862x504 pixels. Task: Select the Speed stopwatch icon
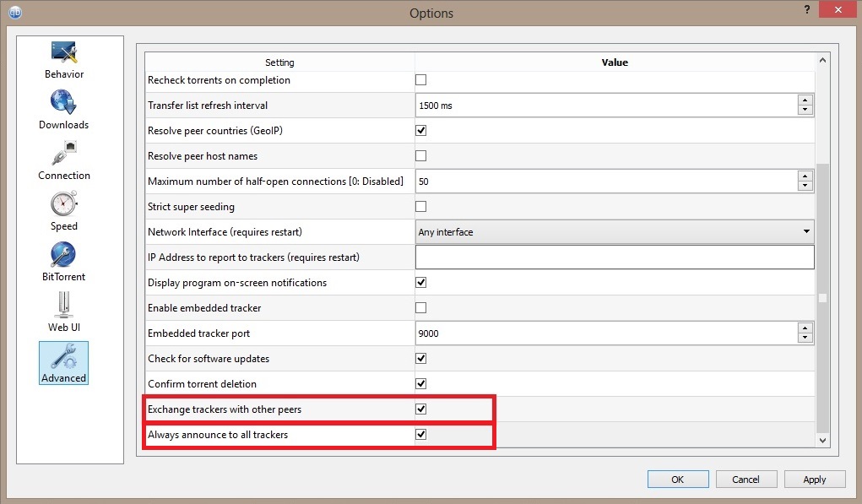pos(64,204)
